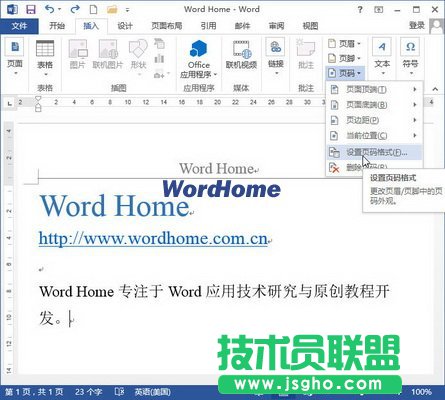
Task: Open the 视图 View tab
Action: click(310, 26)
